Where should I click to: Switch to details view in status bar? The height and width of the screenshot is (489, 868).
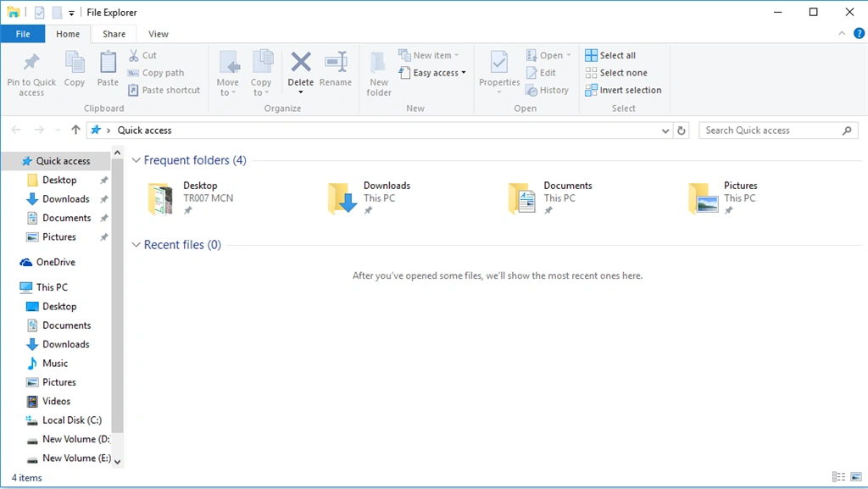pyautogui.click(x=838, y=477)
